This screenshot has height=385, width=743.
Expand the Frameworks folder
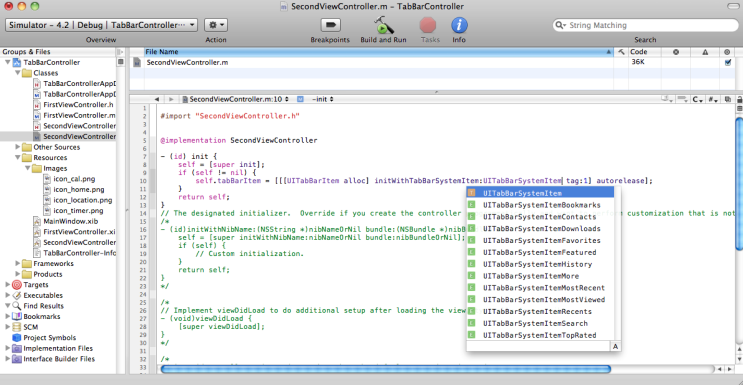18,263
